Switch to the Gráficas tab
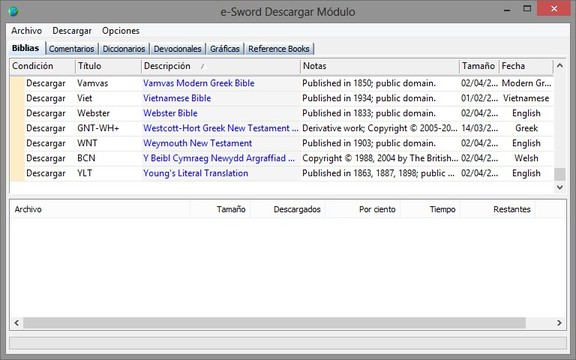The image size is (576, 360). coord(225,49)
